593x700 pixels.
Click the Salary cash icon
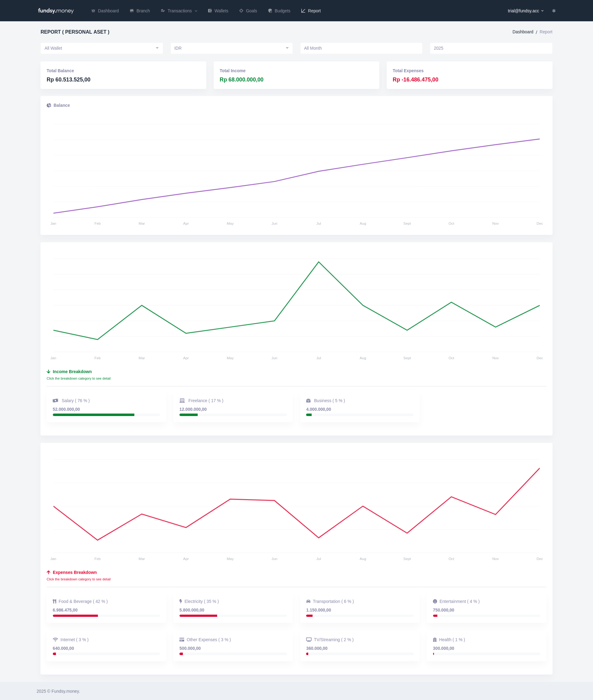click(x=56, y=400)
